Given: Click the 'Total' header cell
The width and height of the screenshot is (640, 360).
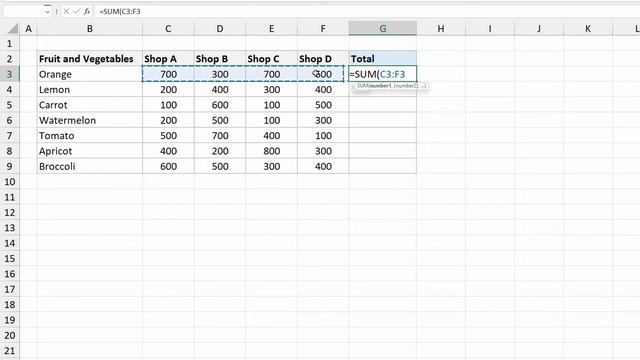Looking at the screenshot, I should tap(382, 59).
